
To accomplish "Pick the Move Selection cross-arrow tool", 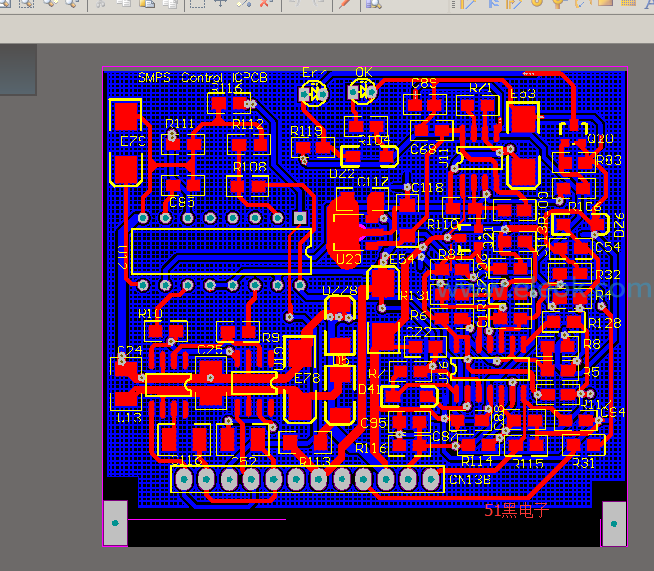I will pyautogui.click(x=220, y=3).
